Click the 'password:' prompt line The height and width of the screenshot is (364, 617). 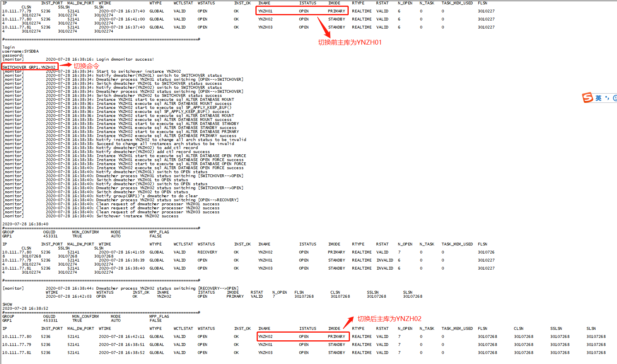(13, 55)
